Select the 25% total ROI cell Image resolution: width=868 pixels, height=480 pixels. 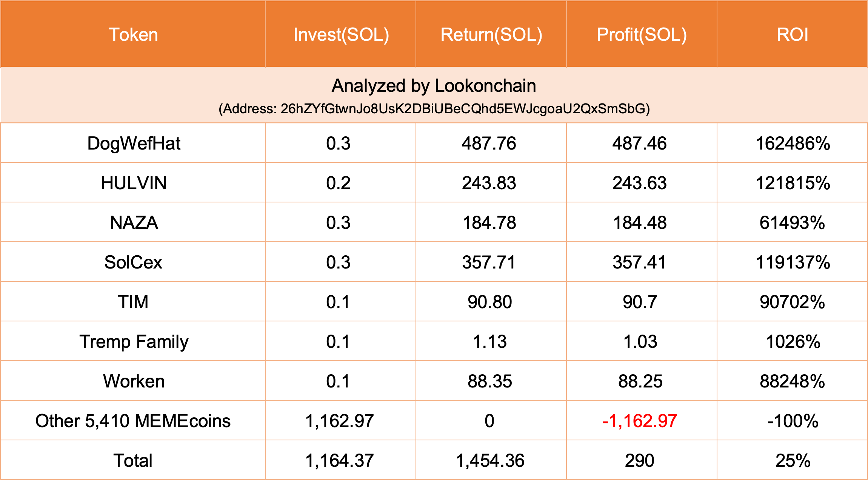pyautogui.click(x=793, y=461)
